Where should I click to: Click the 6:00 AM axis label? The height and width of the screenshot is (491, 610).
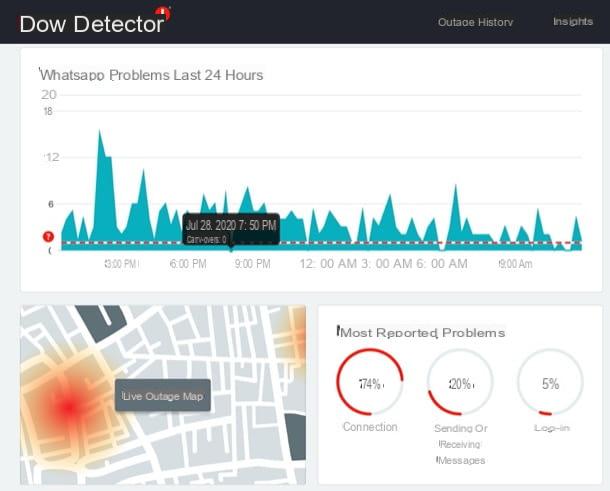pos(442,264)
